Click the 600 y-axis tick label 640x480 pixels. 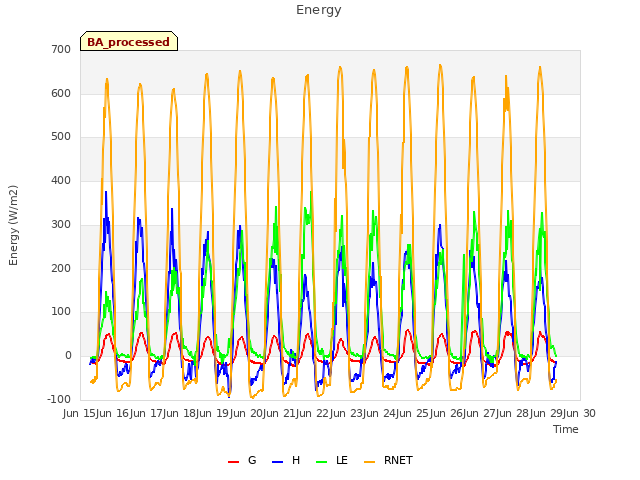pyautogui.click(x=61, y=93)
